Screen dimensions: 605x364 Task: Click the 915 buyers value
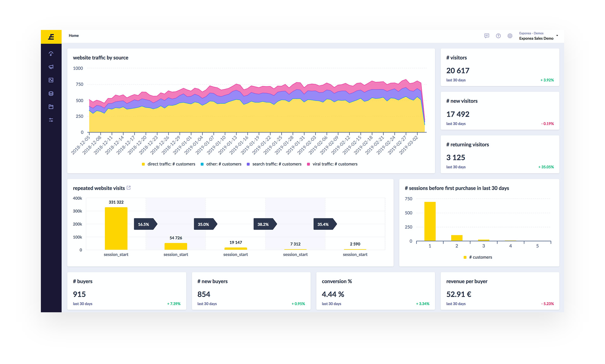pyautogui.click(x=79, y=294)
